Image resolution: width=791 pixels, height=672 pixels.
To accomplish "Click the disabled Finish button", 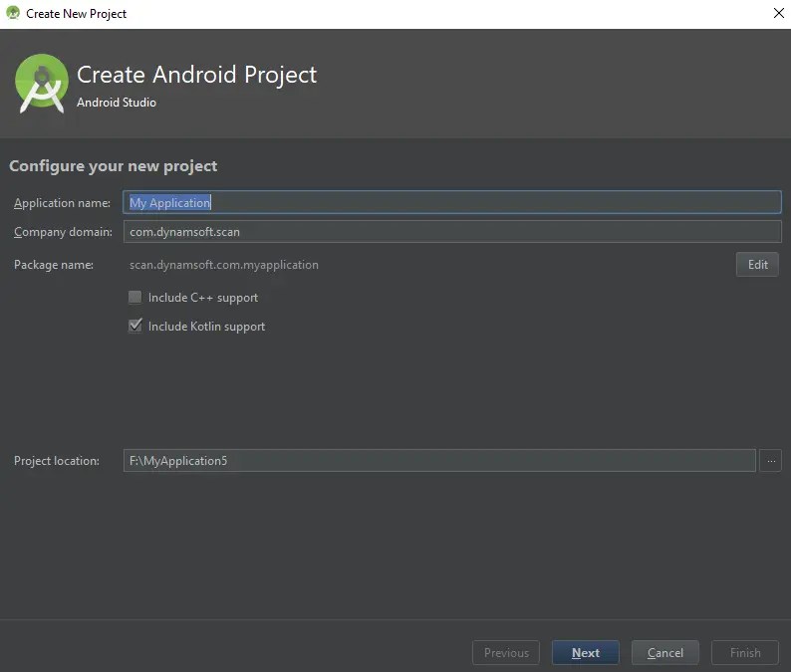I will tap(745, 653).
